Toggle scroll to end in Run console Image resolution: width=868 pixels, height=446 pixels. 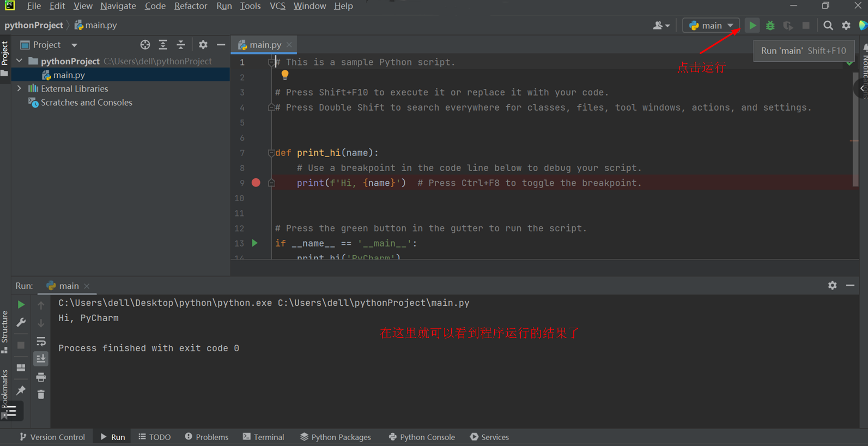(41, 359)
